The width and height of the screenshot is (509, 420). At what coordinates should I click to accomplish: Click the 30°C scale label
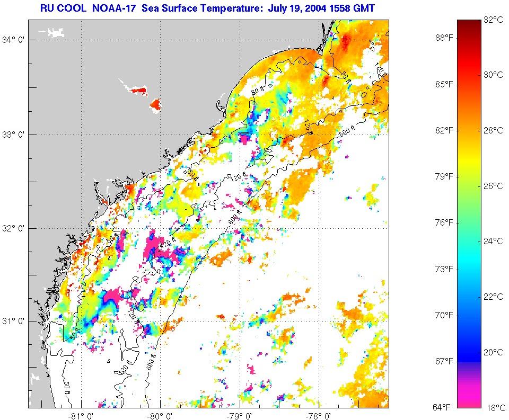click(493, 75)
